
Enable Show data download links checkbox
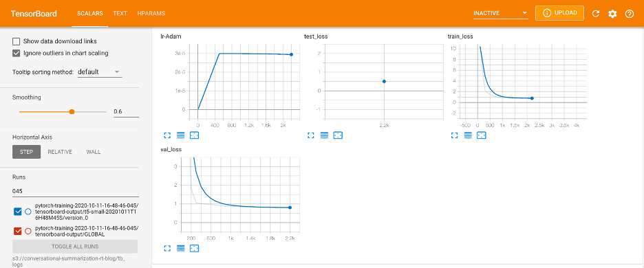tap(17, 41)
